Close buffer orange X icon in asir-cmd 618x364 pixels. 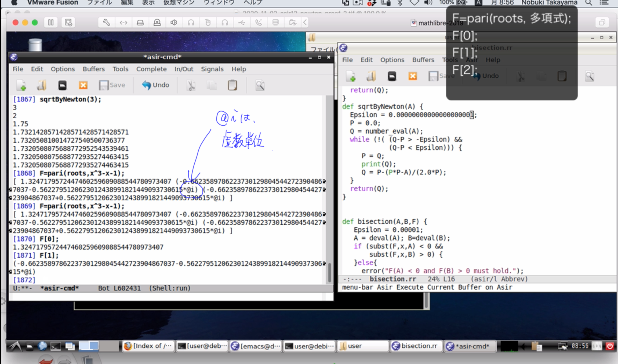tap(83, 85)
